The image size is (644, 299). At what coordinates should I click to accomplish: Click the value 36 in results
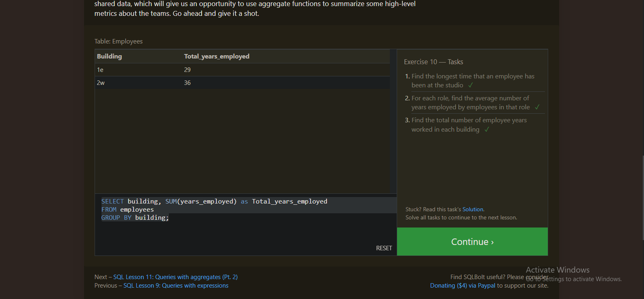(187, 83)
